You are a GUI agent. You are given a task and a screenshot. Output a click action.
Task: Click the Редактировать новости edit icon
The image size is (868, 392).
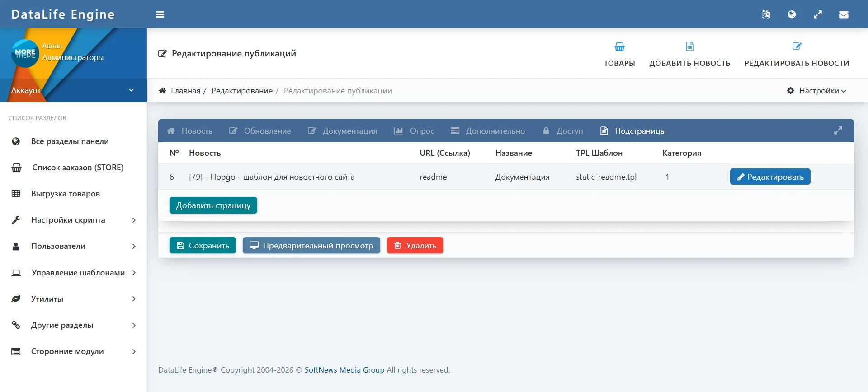click(797, 47)
